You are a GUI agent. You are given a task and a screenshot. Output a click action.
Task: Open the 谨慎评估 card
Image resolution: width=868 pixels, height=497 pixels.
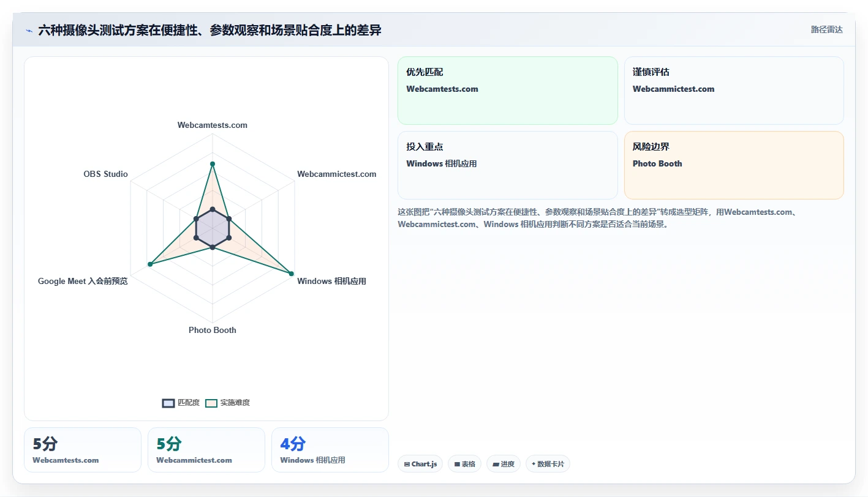coord(734,91)
